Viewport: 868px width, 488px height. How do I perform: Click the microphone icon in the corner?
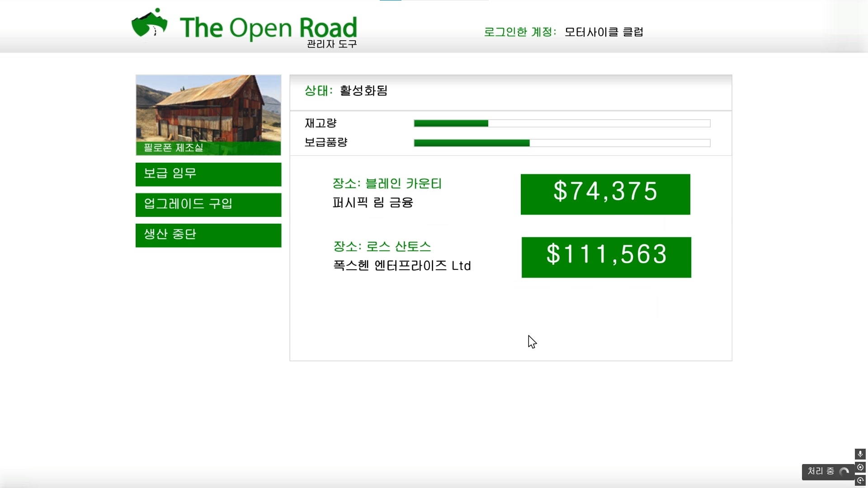coord(860,454)
